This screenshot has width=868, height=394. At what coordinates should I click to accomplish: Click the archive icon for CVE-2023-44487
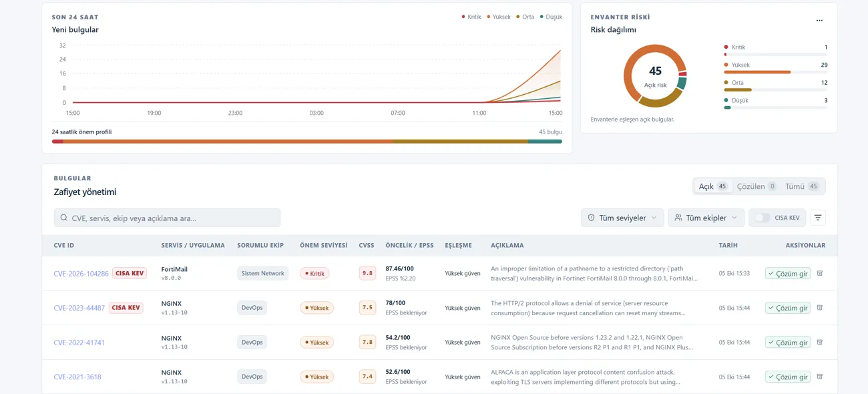[820, 308]
